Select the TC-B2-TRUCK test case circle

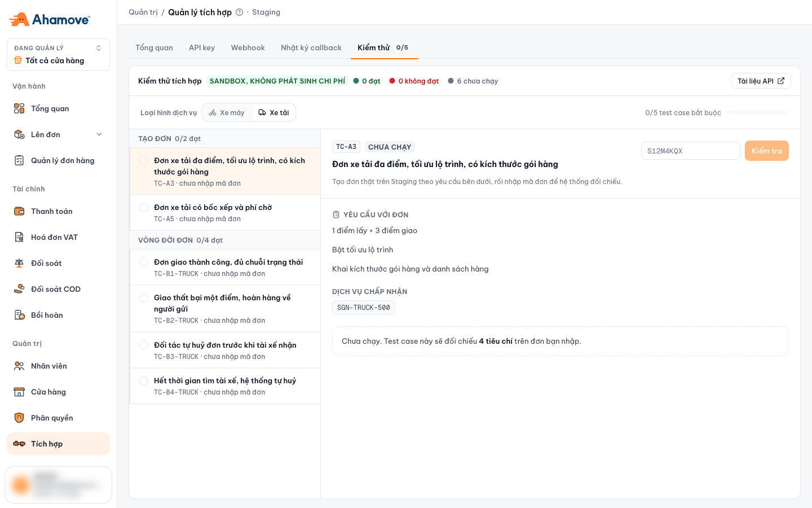[144, 297]
